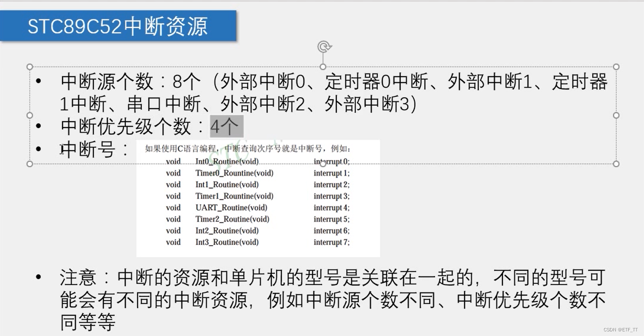Screen dimensions: 644x336
Task: Click the CSDN @ETF_TT watermark text
Action: coord(620,330)
